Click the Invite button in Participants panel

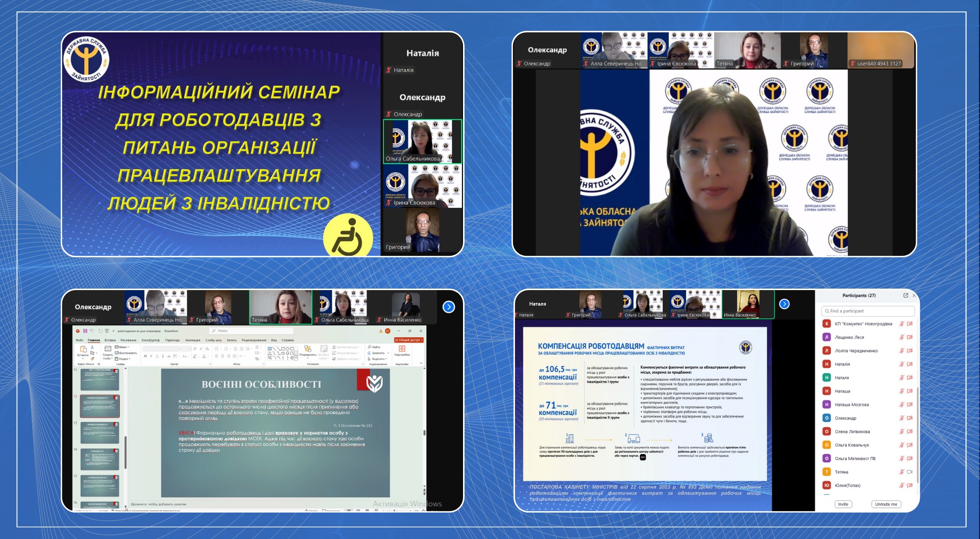pyautogui.click(x=843, y=504)
